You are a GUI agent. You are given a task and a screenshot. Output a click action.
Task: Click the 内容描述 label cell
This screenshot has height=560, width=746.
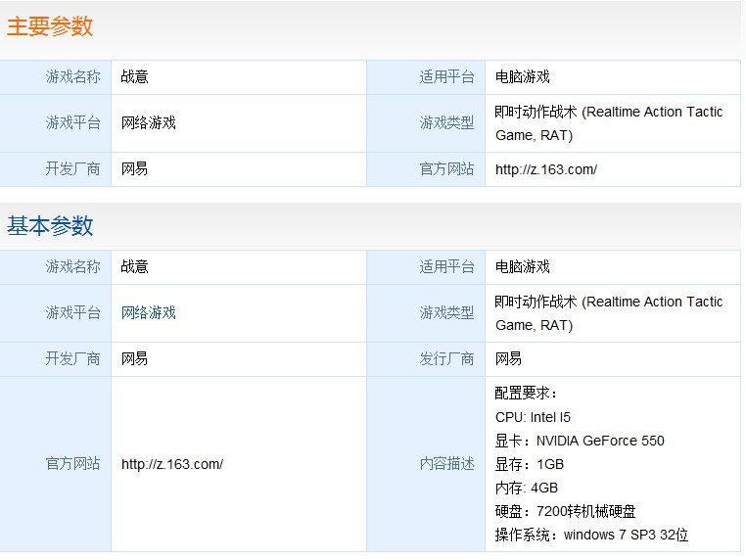pos(426,464)
